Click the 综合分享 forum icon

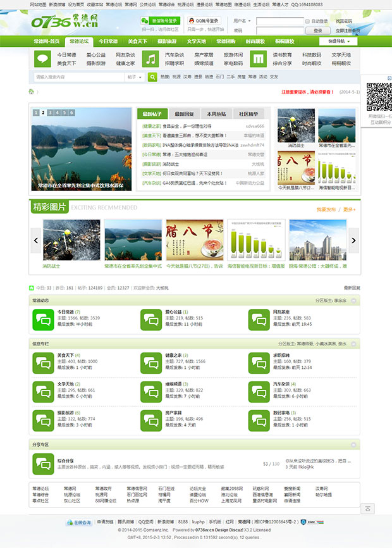(x=43, y=463)
